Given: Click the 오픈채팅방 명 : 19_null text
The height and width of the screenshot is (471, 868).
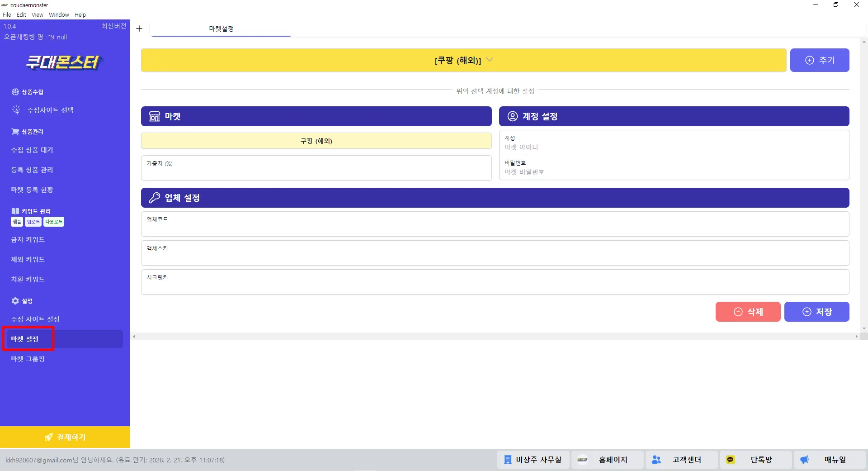Looking at the screenshot, I should 35,37.
